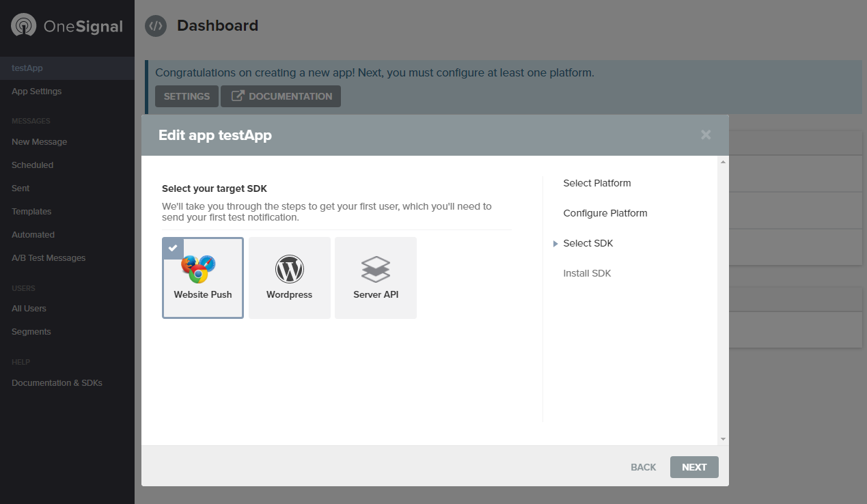This screenshot has width=867, height=504.
Task: Choose the Wordpress logo icon
Action: [x=289, y=270]
